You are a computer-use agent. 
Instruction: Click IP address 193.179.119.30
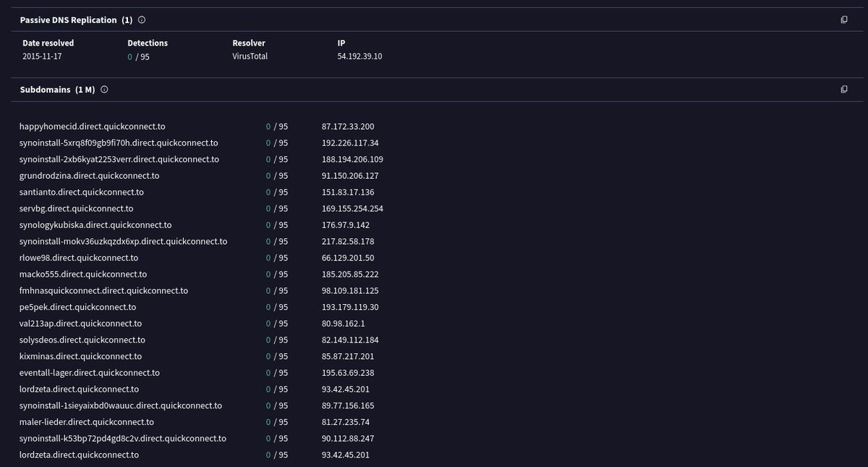coord(350,307)
